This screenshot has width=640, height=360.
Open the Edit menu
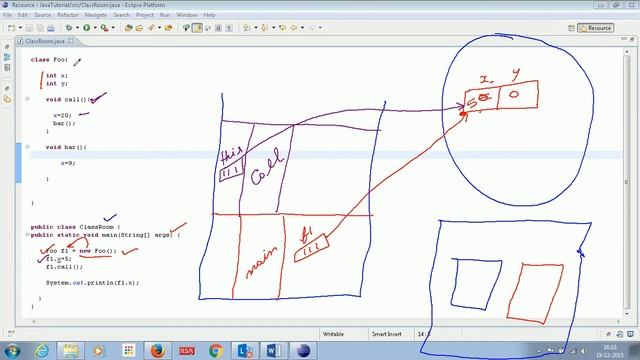[23, 15]
